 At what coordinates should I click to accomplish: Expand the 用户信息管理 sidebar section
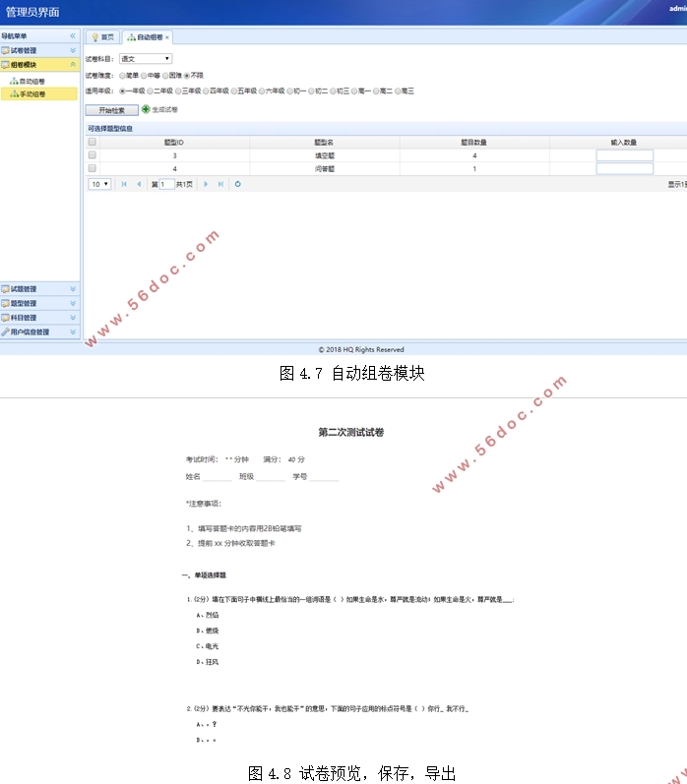(38, 332)
